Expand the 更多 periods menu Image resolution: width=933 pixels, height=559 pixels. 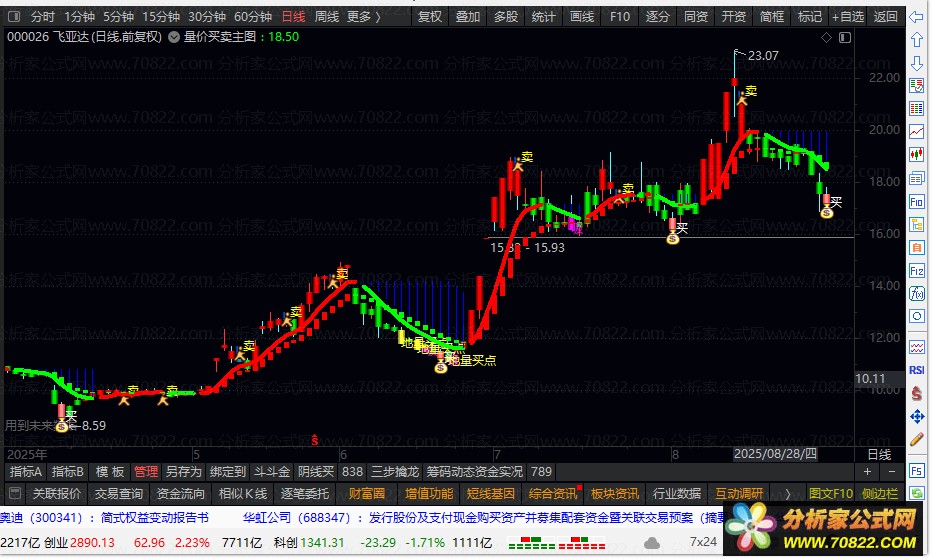tap(364, 17)
